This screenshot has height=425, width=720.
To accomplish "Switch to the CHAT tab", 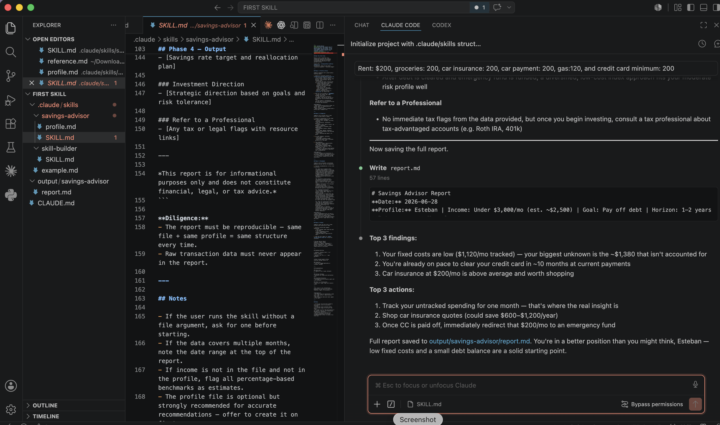I will pos(361,25).
